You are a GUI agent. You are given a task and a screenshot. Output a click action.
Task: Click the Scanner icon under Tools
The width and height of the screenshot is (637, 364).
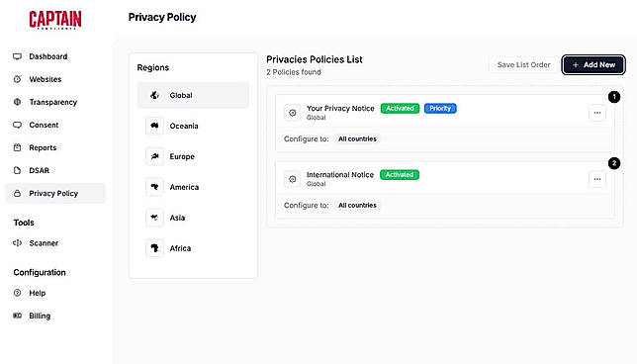point(17,243)
